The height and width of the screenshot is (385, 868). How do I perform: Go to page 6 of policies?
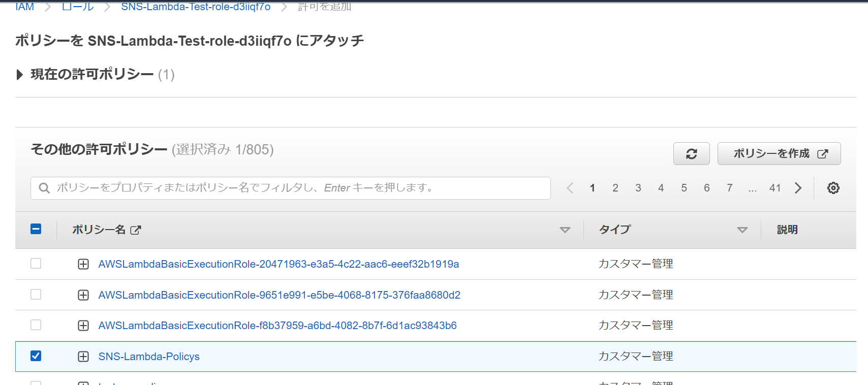(707, 188)
